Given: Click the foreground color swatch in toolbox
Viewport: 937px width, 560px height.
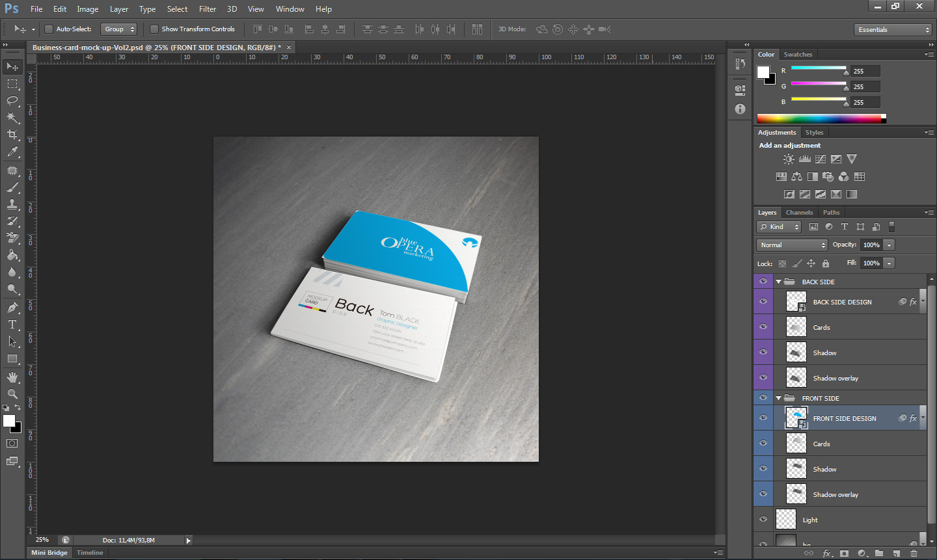Looking at the screenshot, I should pyautogui.click(x=9, y=421).
